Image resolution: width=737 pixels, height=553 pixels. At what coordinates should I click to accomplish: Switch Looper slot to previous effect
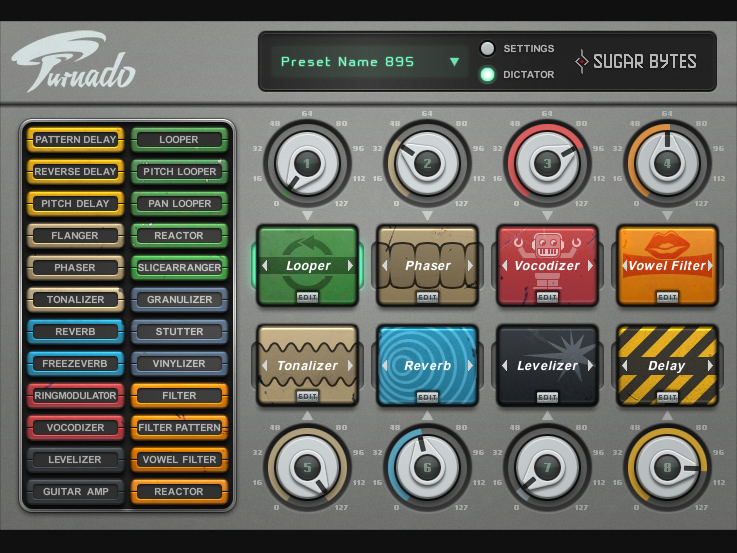coord(265,265)
